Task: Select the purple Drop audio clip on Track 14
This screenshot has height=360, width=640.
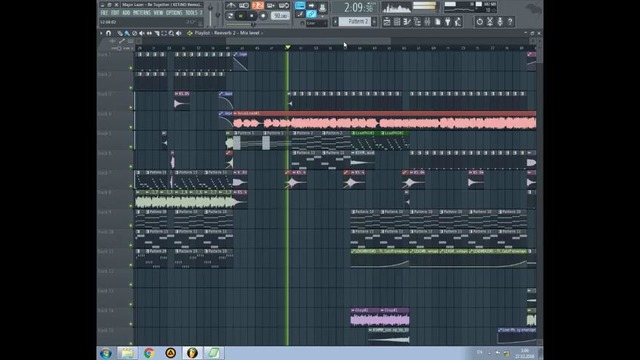Action: pyautogui.click(x=380, y=318)
